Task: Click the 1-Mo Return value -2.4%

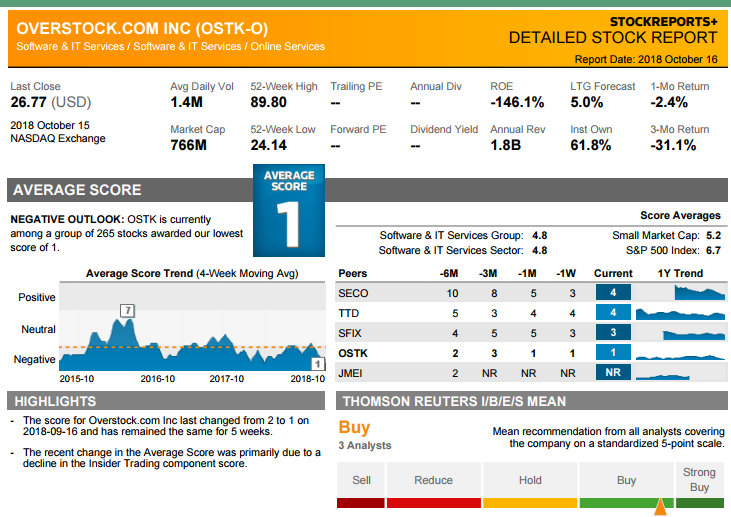Action: tap(669, 102)
